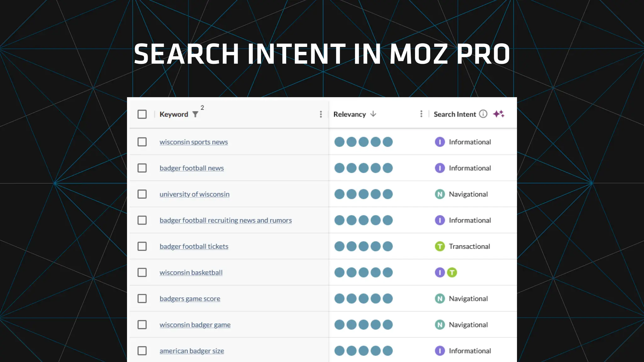The image size is (644, 362).
Task: Click Navigational badge for university of wisconsin
Action: pyautogui.click(x=440, y=194)
